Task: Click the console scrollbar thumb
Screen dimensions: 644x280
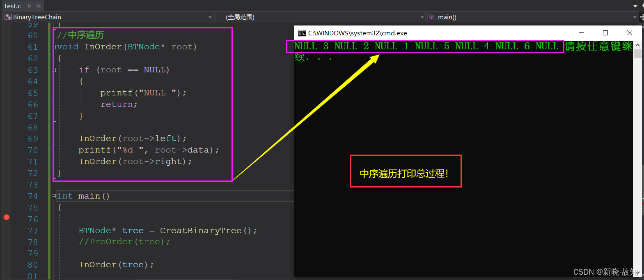Action: [x=637, y=53]
